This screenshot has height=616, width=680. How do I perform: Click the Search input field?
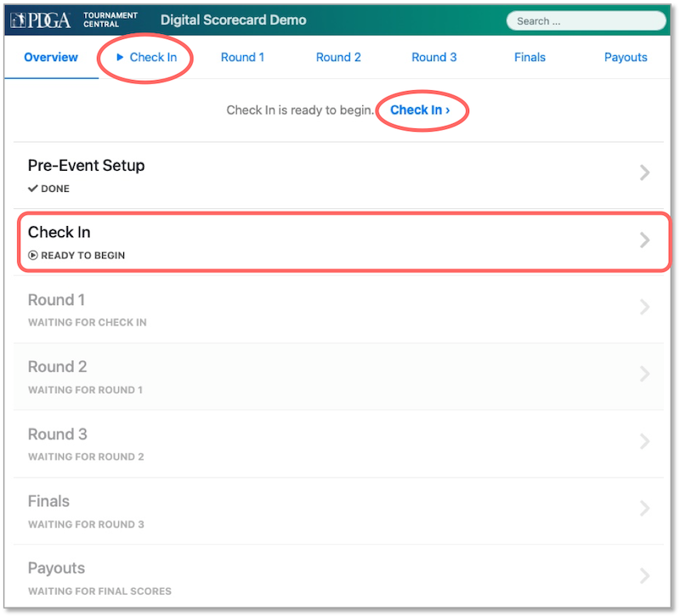[586, 20]
